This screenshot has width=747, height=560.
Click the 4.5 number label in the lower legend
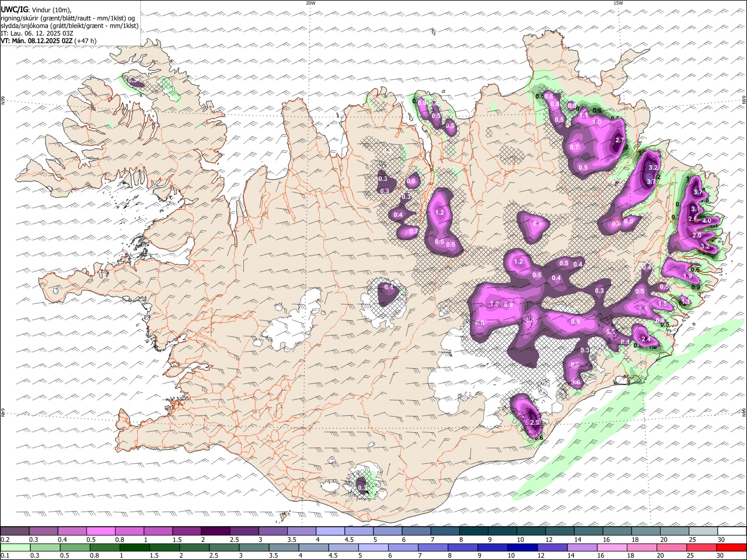332,556
